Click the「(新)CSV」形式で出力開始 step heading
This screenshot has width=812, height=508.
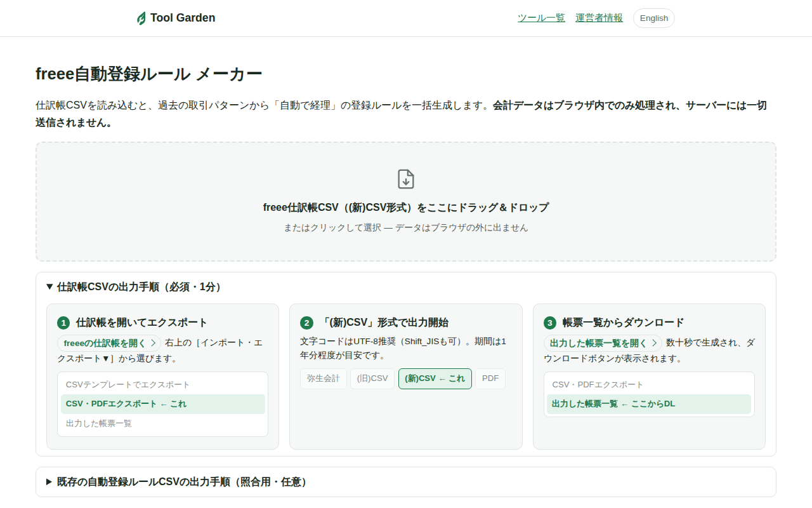(384, 323)
